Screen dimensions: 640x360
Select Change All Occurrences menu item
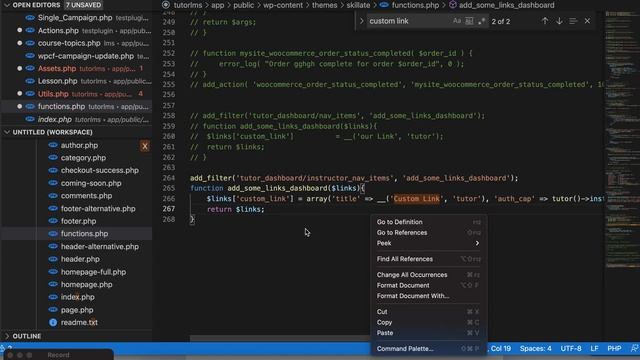(429, 275)
